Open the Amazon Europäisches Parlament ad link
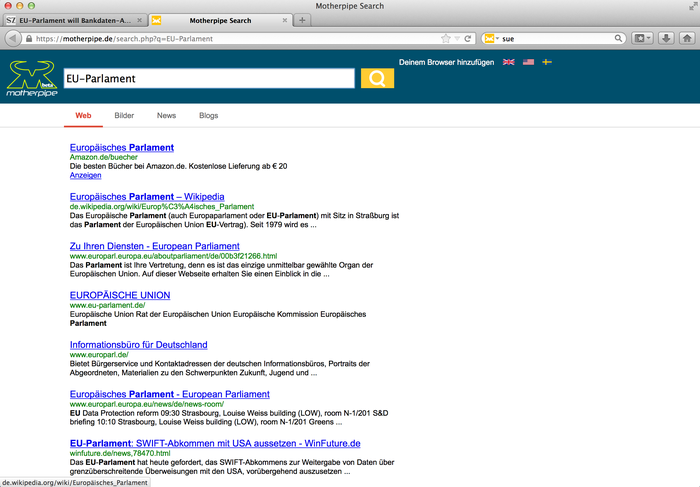The image size is (700, 487). (122, 147)
